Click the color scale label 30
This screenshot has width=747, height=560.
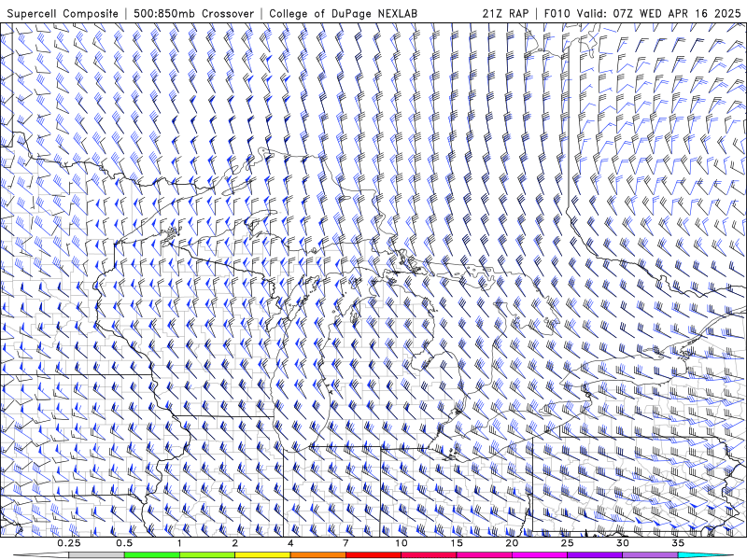[x=623, y=543]
